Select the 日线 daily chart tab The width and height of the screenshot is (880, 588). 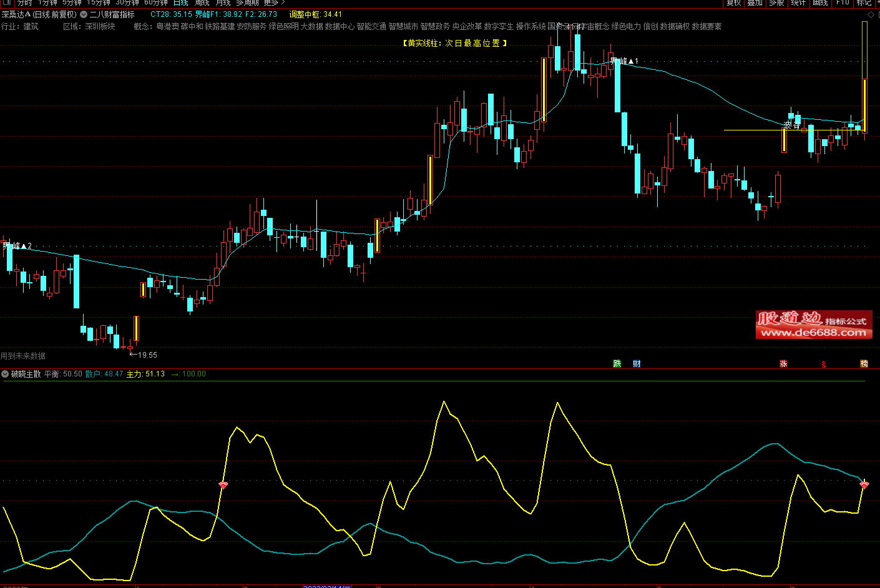pyautogui.click(x=181, y=2)
